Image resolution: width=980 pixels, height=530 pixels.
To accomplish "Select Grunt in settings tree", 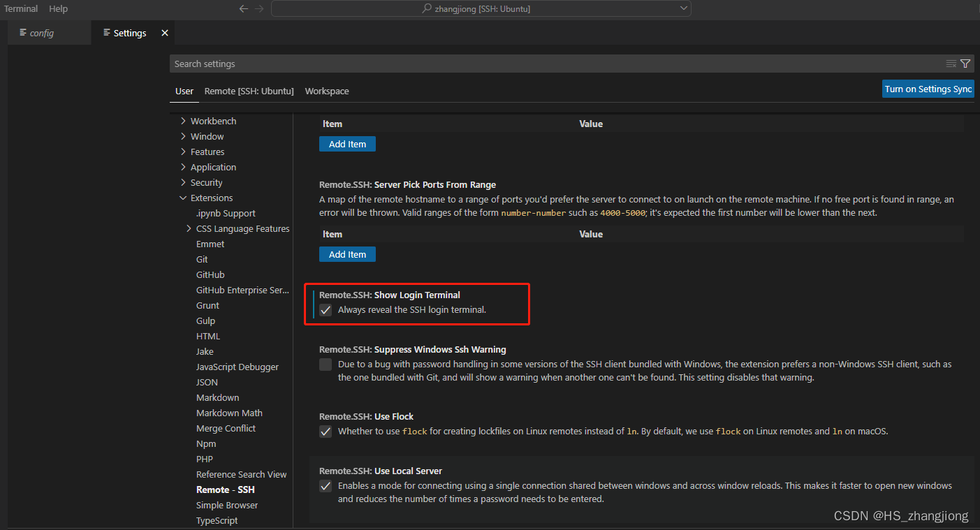I will [207, 305].
